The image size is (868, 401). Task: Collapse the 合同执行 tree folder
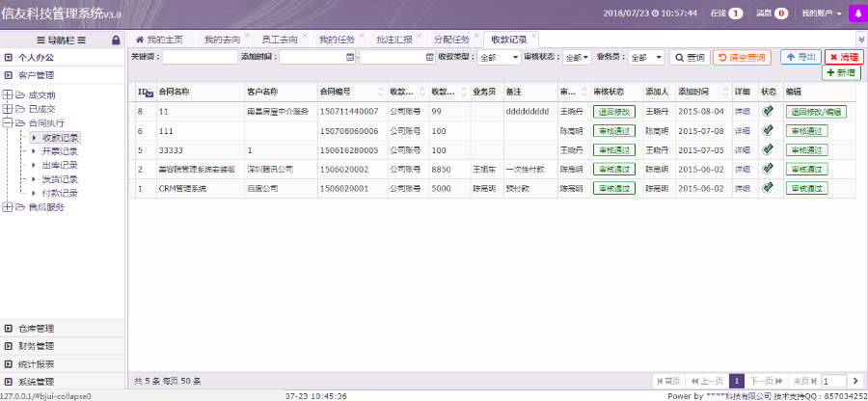coord(7,123)
